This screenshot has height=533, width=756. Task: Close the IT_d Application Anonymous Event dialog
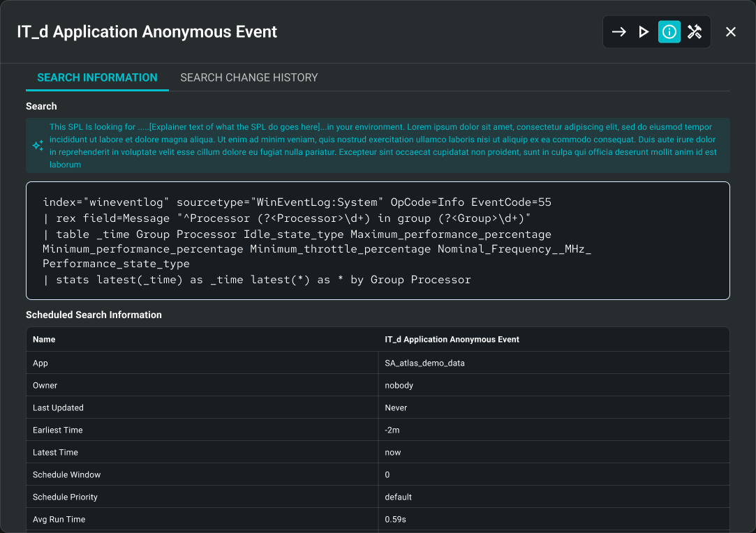[731, 32]
